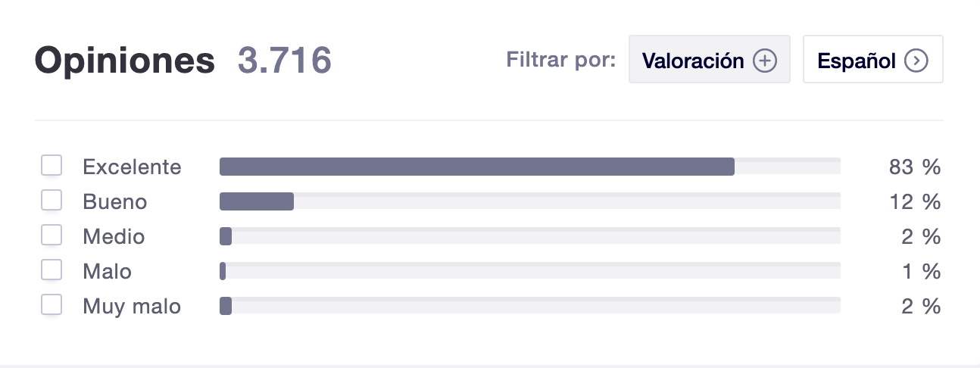Check the Medio checkbox

point(51,235)
